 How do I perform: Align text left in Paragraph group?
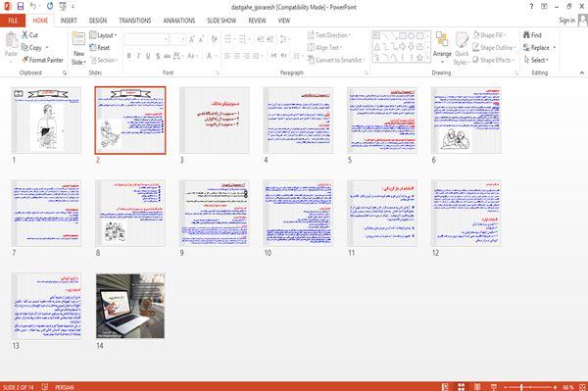[x=227, y=56]
